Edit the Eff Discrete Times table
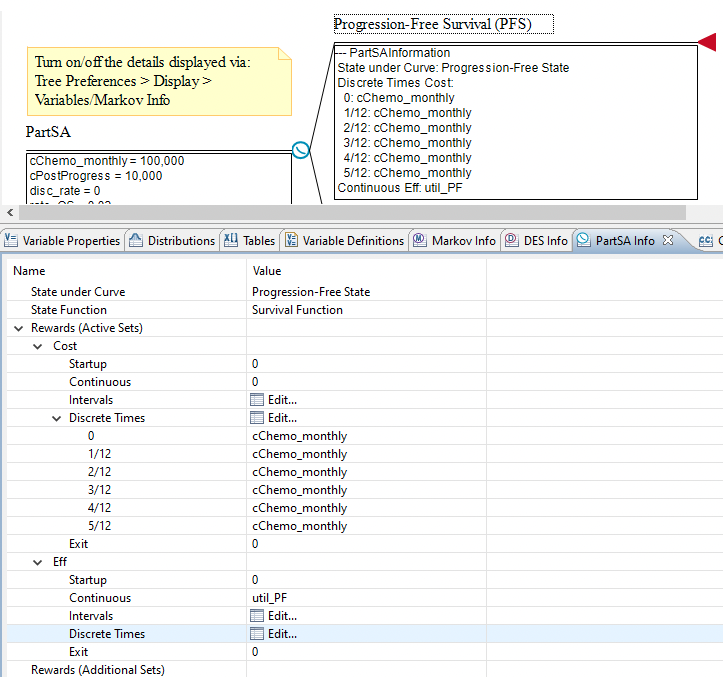This screenshot has width=723, height=677. coord(274,634)
